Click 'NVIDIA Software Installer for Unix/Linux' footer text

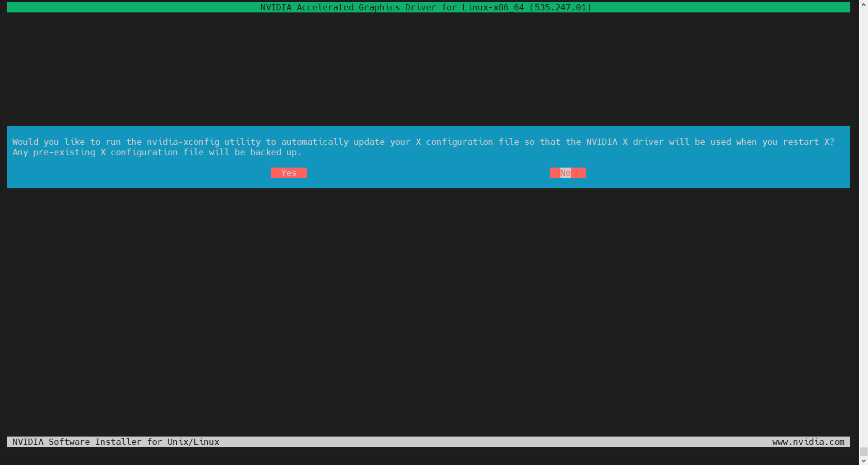(x=116, y=442)
